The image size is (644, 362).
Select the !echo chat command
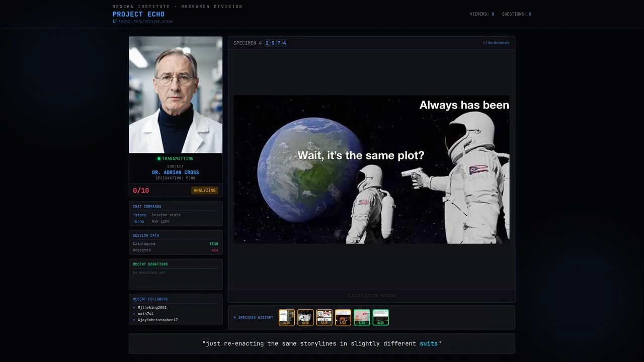point(138,221)
